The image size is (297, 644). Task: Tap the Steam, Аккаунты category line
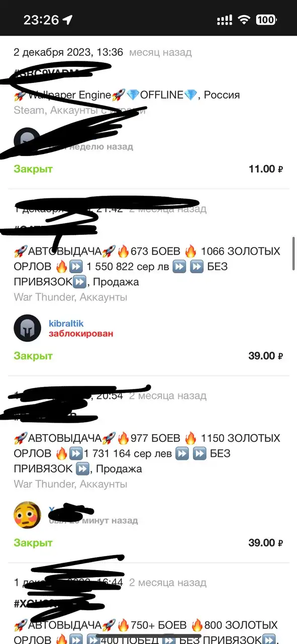click(79, 110)
